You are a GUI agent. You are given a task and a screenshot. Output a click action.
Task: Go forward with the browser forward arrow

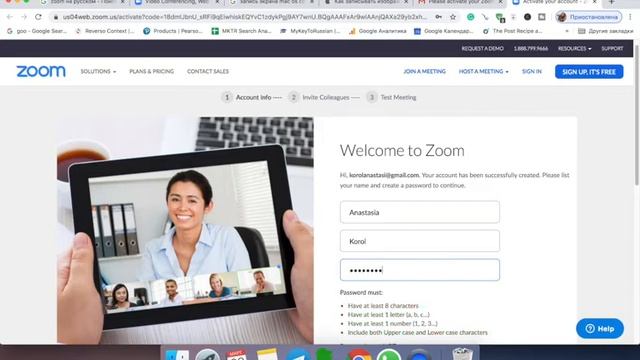(24, 17)
